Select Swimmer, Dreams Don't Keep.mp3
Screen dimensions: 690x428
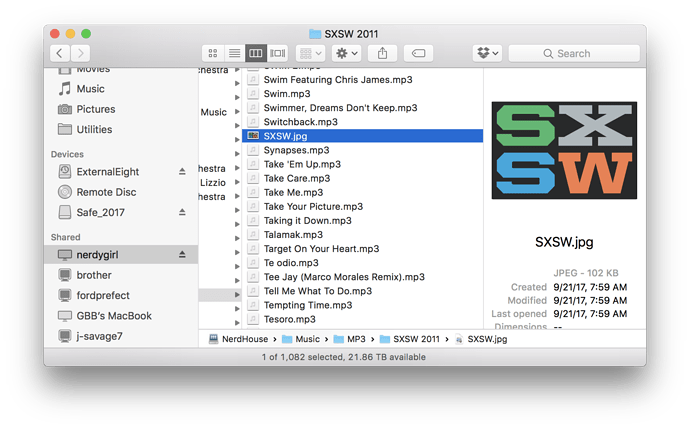tap(363, 108)
